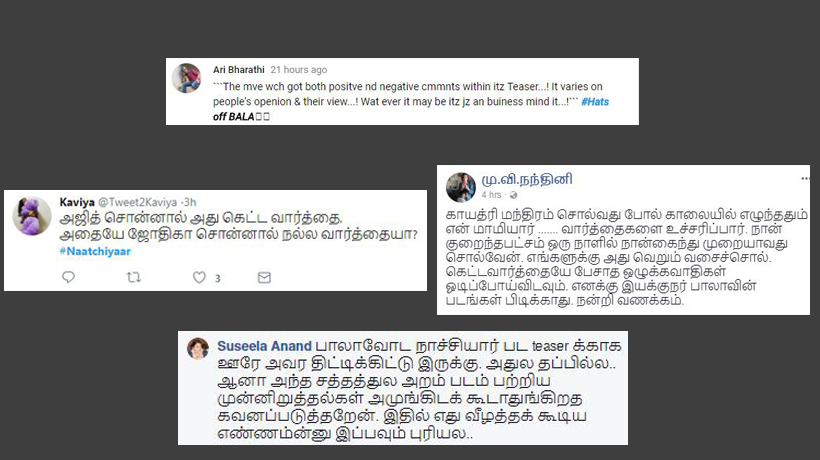Click the Kaviya display name
This screenshot has height=460, width=820.
(77, 202)
